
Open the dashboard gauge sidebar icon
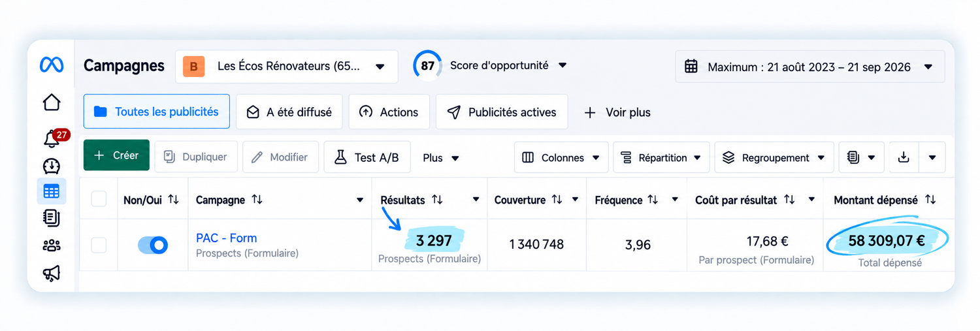coord(52,166)
